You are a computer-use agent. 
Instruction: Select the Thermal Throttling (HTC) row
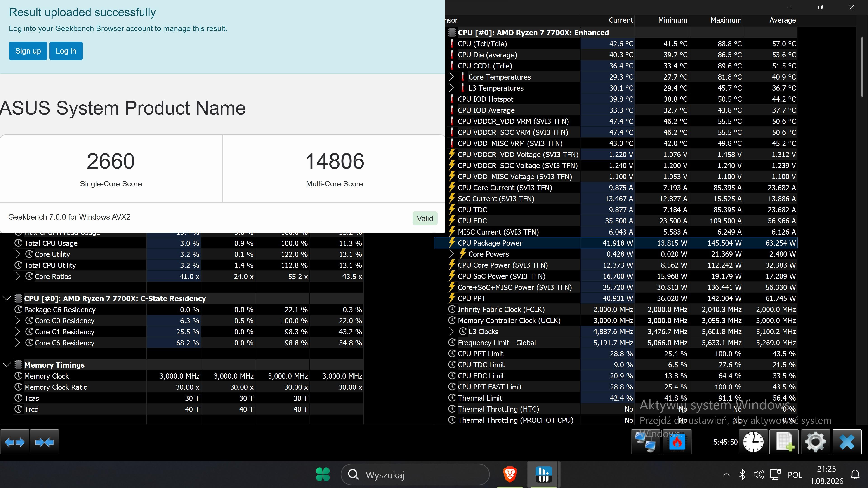[616, 409]
